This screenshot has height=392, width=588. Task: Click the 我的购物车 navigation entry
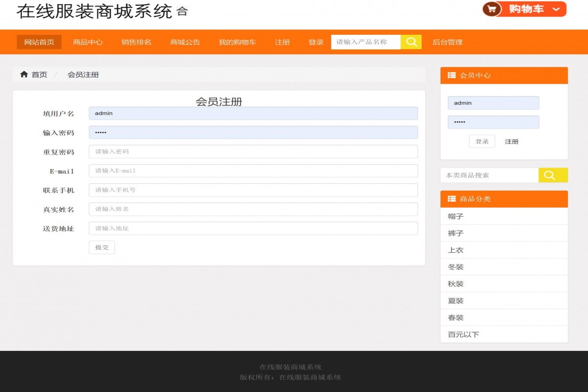pos(237,42)
